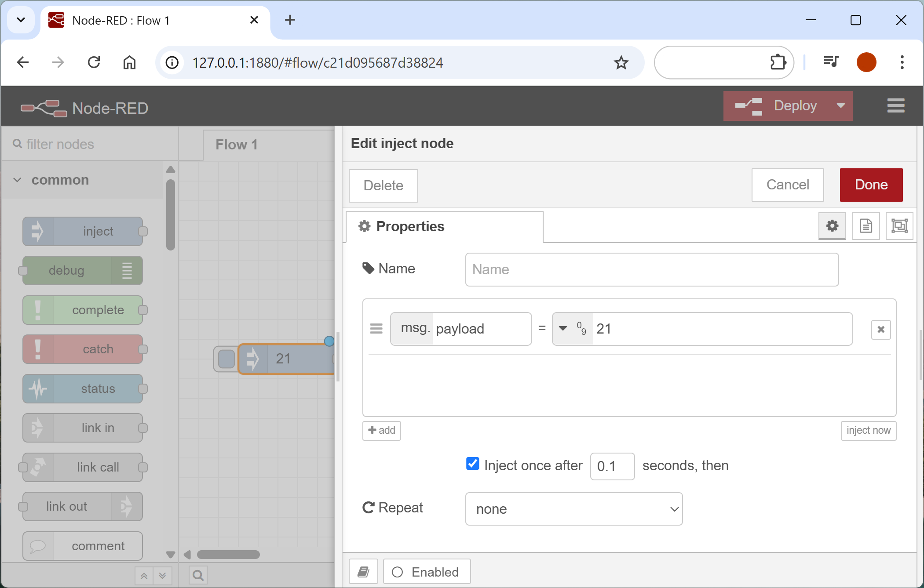Click the workspace search magnifier icon
The image size is (924, 588).
(198, 575)
